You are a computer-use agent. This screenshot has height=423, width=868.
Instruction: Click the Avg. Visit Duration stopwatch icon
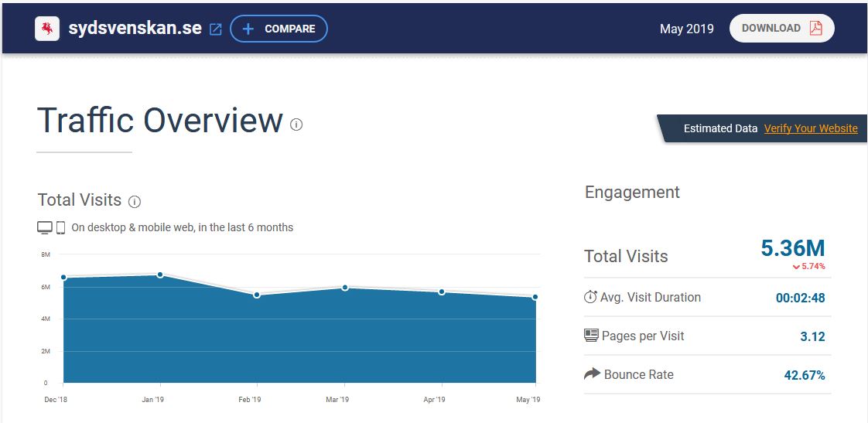click(591, 297)
